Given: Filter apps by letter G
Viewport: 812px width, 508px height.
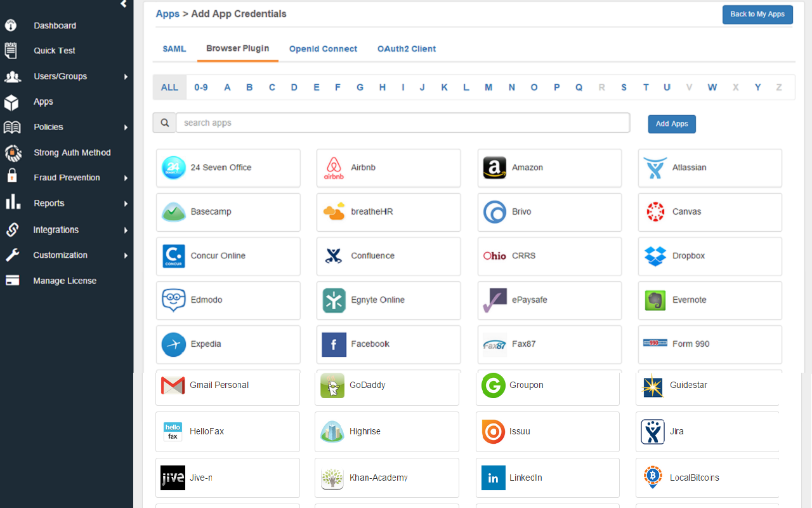Looking at the screenshot, I should (x=360, y=88).
